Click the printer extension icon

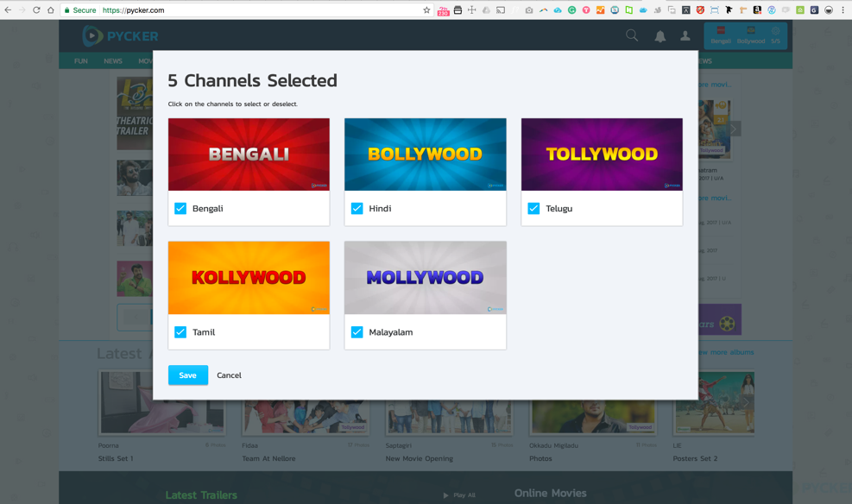point(458,9)
